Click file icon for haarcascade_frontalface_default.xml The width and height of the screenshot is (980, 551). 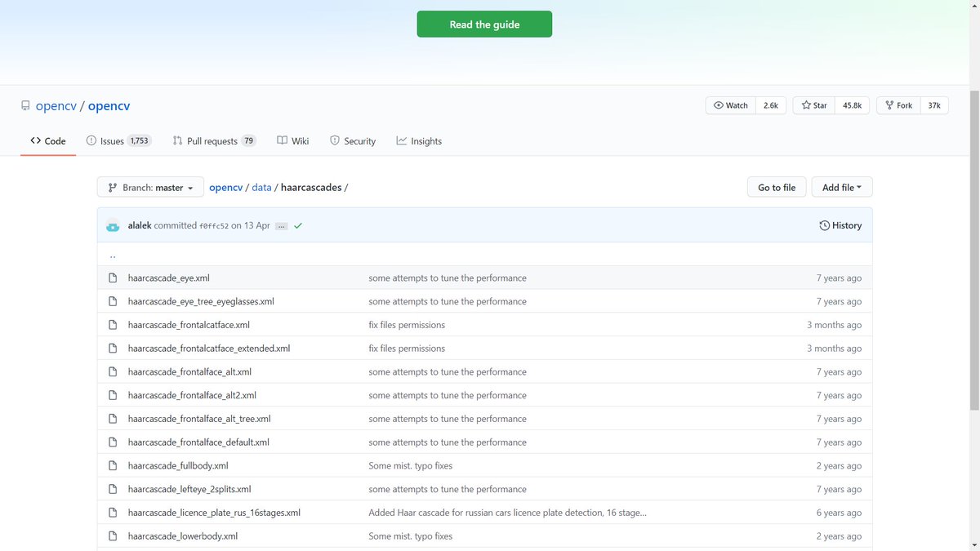coord(113,442)
